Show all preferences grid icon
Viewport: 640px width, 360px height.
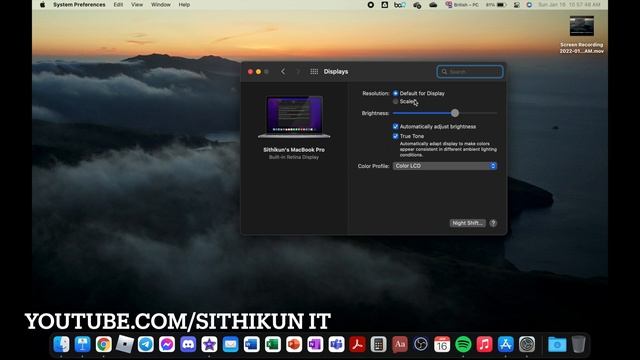pos(314,71)
